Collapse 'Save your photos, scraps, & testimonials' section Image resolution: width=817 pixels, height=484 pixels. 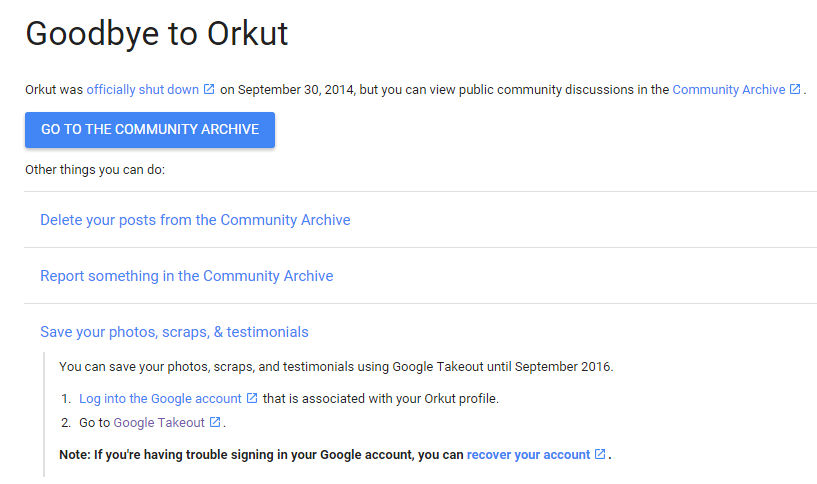point(174,332)
